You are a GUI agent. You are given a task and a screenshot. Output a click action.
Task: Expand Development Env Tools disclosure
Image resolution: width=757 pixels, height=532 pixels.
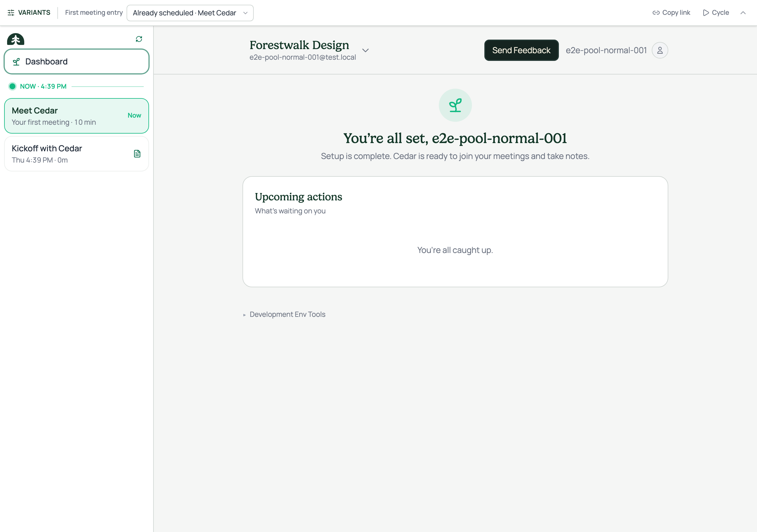pos(284,314)
